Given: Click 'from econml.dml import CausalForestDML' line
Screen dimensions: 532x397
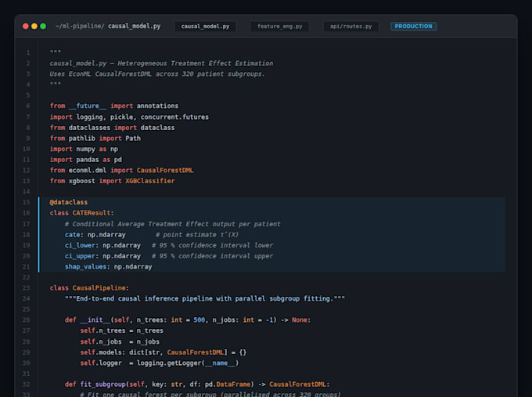Looking at the screenshot, I should 121,171.
